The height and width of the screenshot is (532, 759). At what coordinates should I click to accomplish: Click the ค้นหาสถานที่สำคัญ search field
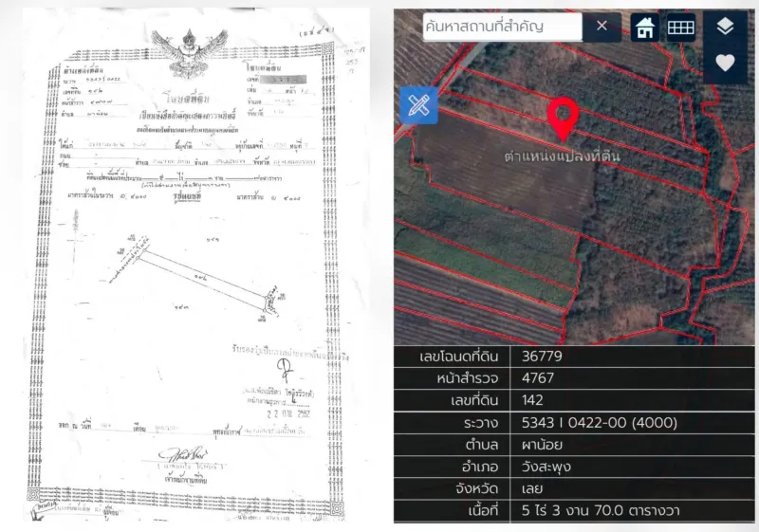click(502, 27)
